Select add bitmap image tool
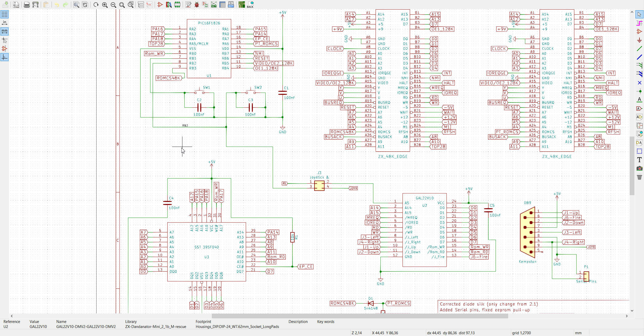This screenshot has height=336, width=644. point(639,168)
